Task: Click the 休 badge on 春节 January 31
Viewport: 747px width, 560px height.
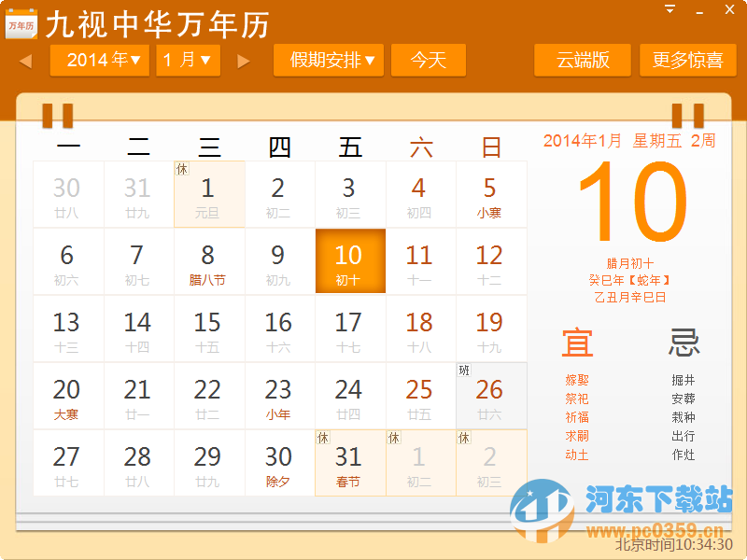Action: coord(321,436)
